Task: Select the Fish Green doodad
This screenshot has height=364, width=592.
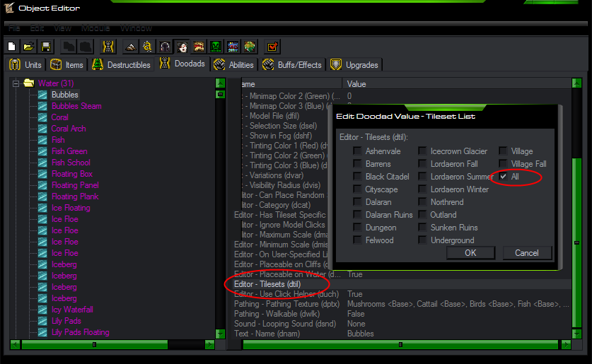Action: click(x=69, y=151)
